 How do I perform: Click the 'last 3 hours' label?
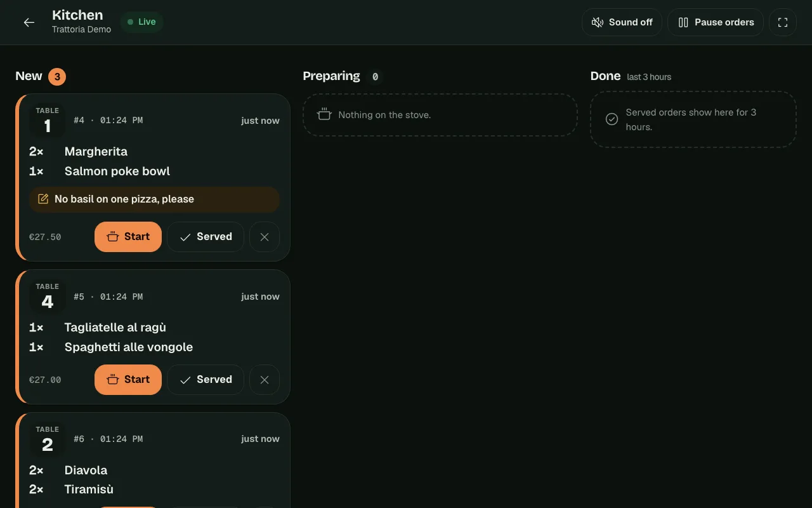[649, 77]
